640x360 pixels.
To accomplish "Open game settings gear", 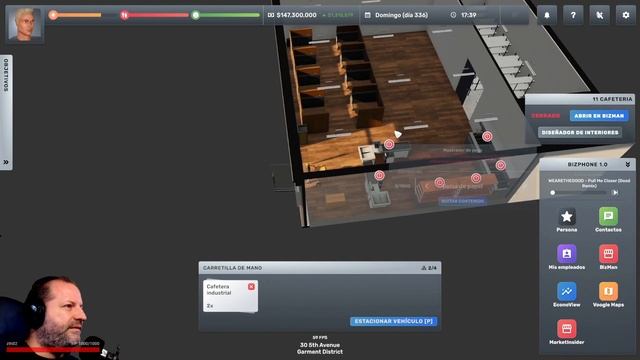I will tap(626, 15).
